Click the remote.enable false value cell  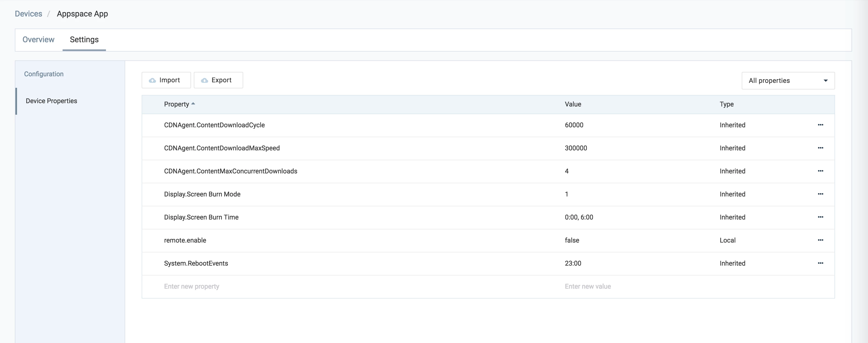click(572, 240)
